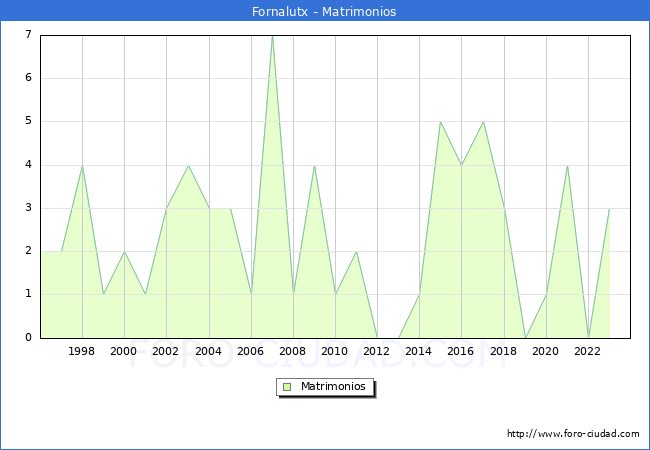Click the 2015 data peak at value 5

coord(440,122)
